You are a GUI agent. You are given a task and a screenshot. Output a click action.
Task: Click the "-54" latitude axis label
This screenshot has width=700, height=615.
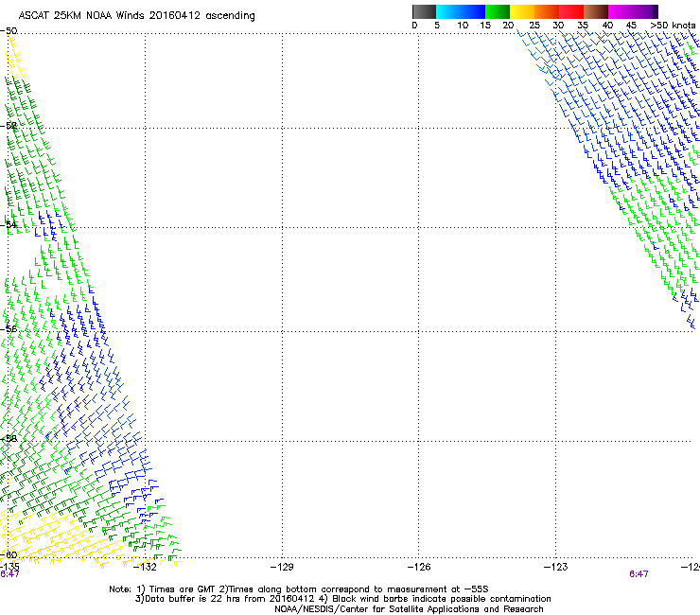(x=9, y=224)
